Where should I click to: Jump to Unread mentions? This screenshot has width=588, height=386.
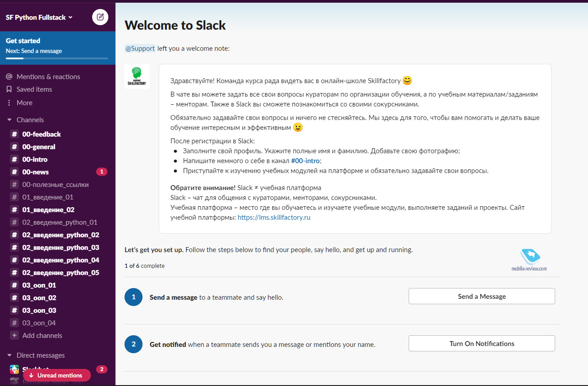[x=57, y=375]
